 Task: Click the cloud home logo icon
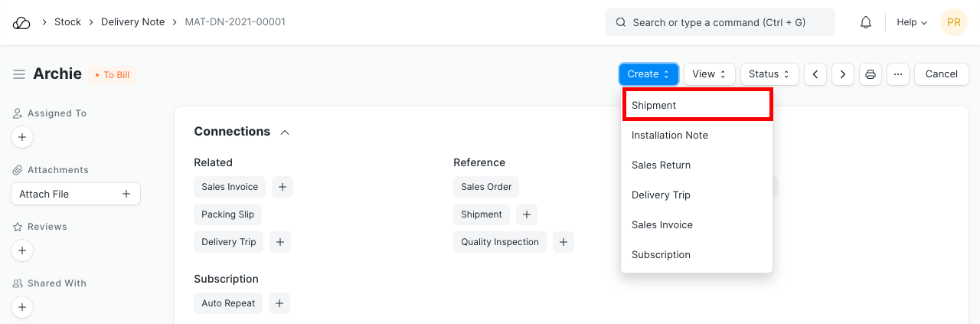(21, 22)
